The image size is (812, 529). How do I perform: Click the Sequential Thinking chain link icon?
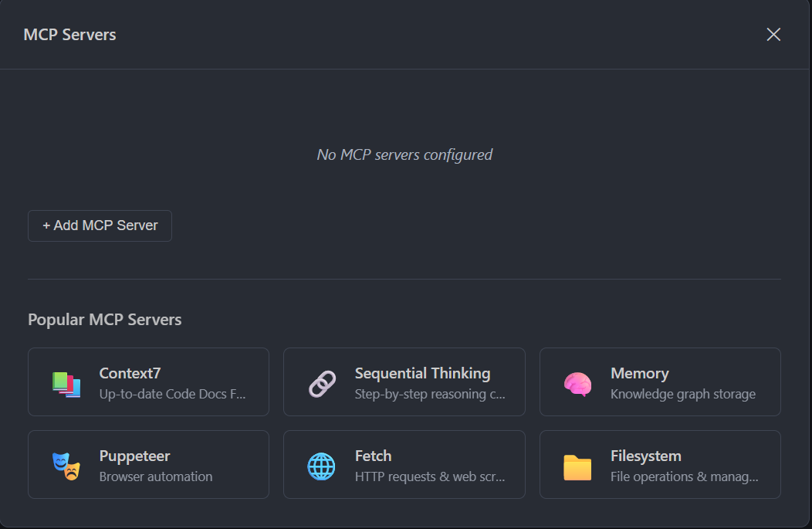click(322, 384)
